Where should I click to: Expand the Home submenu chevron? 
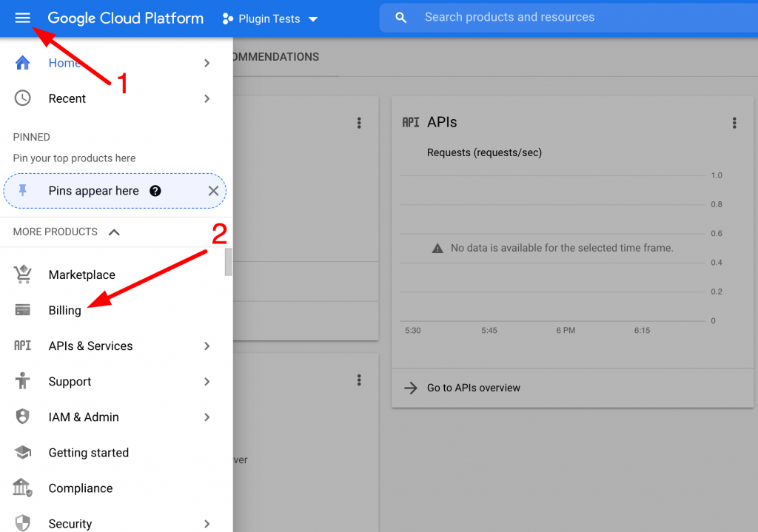pyautogui.click(x=207, y=63)
